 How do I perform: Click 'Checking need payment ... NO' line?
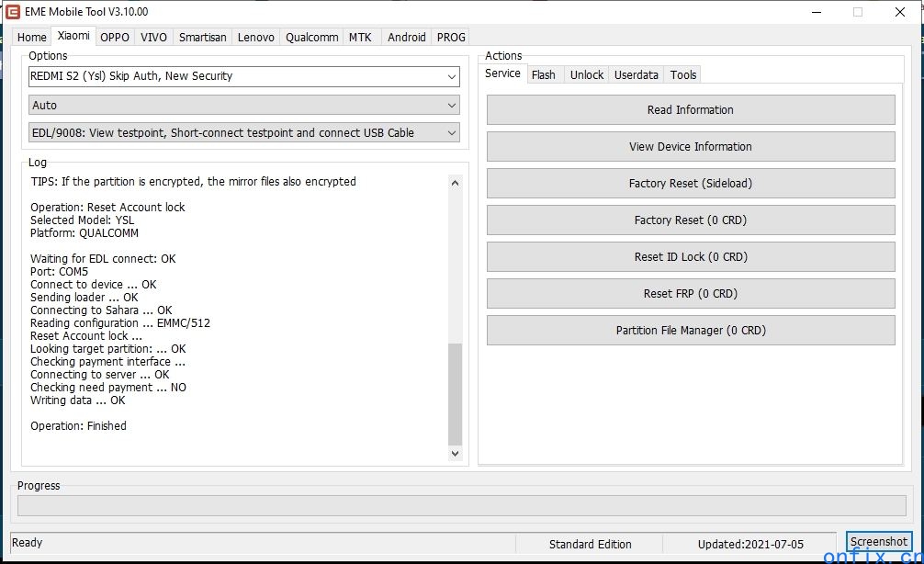[108, 388]
